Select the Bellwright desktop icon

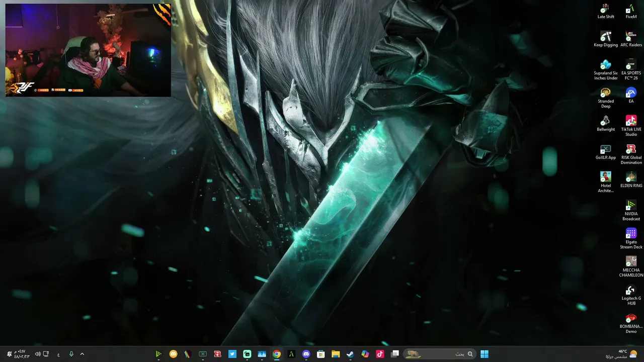click(x=606, y=124)
